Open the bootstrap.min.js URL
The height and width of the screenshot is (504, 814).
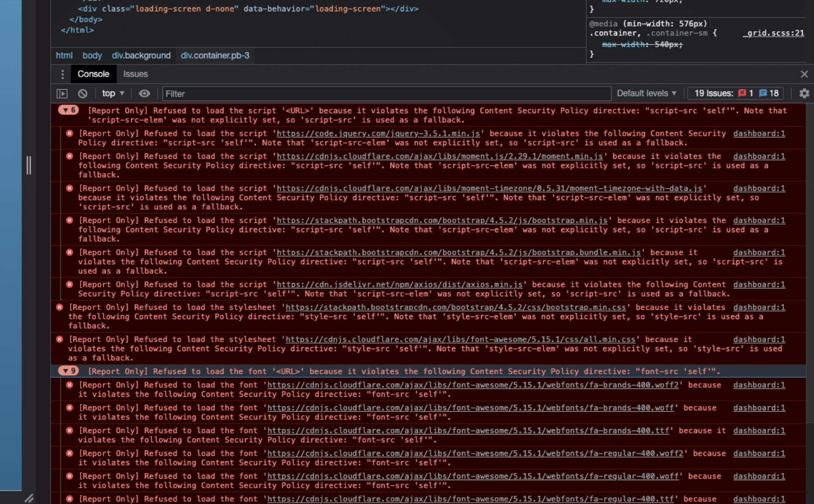click(442, 220)
